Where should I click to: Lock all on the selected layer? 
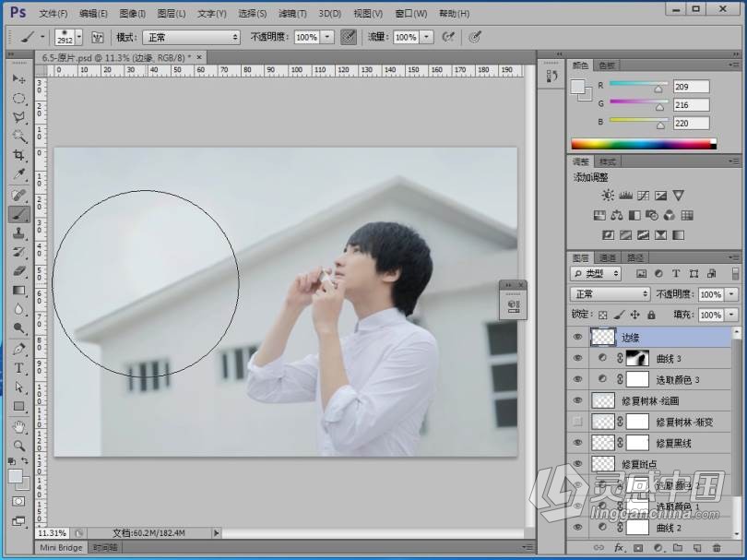[x=651, y=315]
